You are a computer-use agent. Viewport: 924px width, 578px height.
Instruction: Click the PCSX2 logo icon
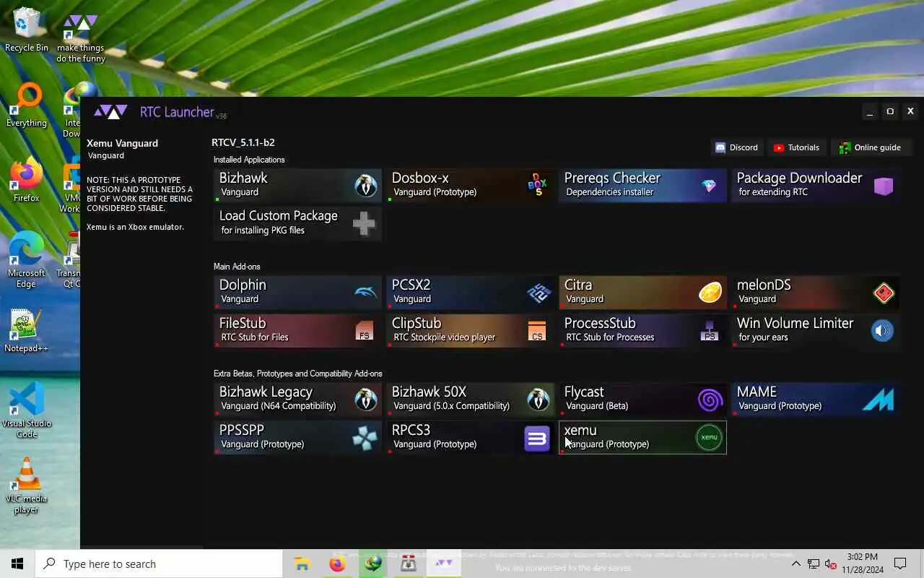[538, 293]
